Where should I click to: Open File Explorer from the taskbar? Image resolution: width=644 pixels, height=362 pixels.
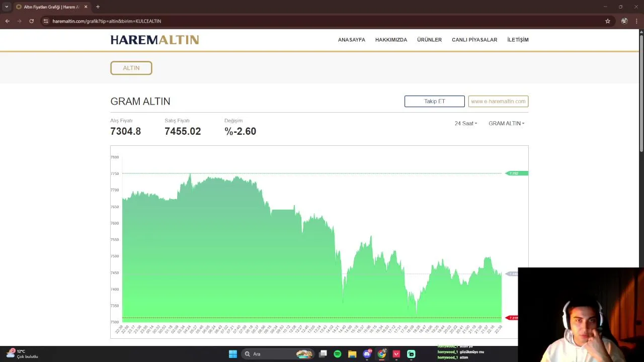(352, 354)
